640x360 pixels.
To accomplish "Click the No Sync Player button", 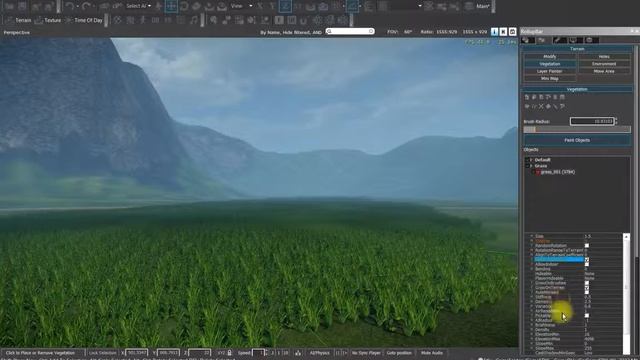I will click(x=366, y=353).
